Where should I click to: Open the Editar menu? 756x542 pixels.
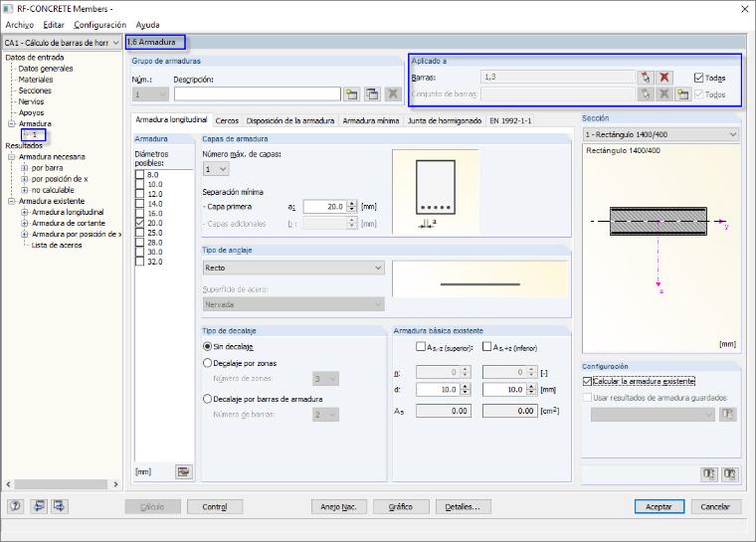click(x=54, y=25)
